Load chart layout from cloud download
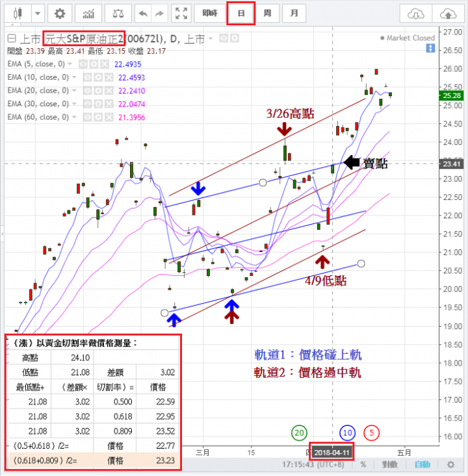 pyautogui.click(x=415, y=14)
